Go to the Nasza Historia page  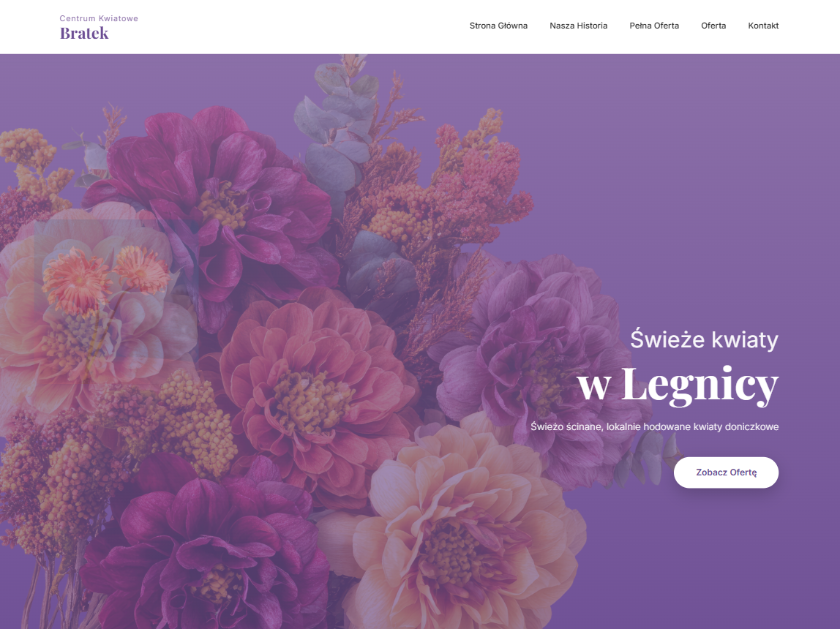578,26
